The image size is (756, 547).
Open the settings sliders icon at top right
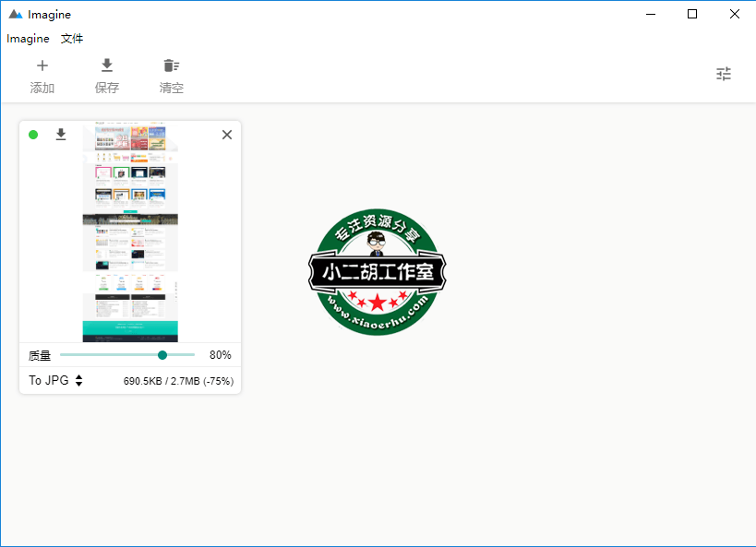[724, 75]
